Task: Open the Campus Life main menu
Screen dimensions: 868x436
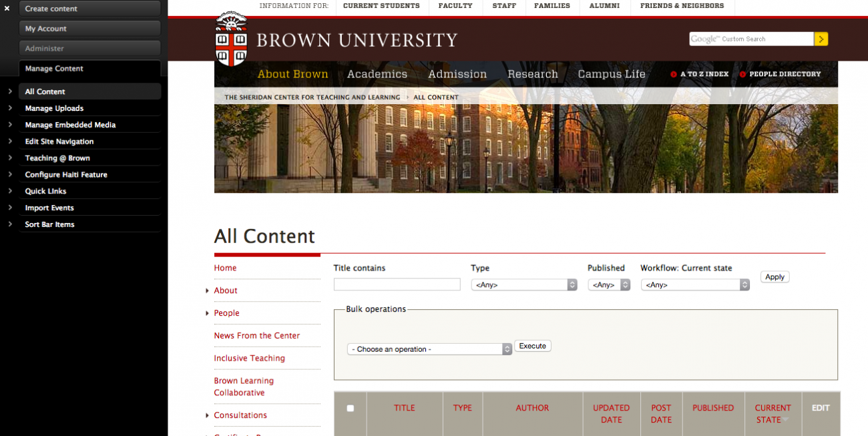Action: click(x=612, y=74)
